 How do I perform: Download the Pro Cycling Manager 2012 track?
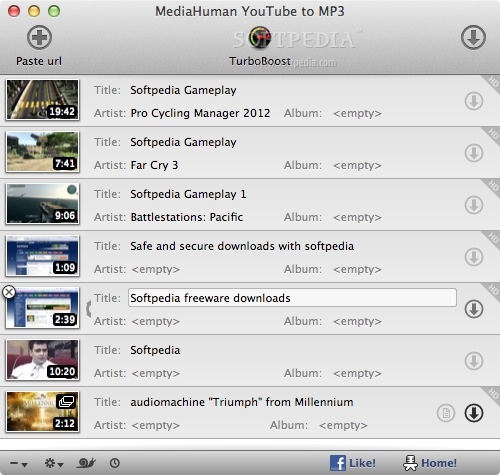474,101
